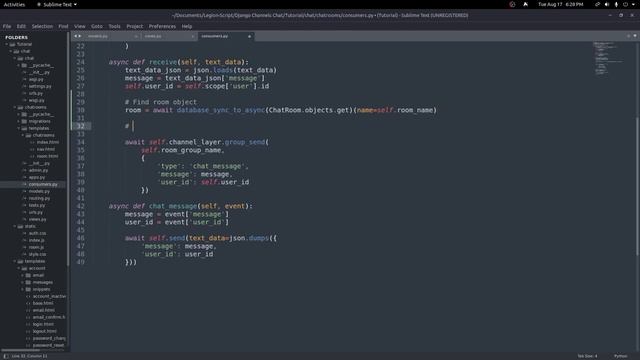Open the Project menu
Screen dimensions: 640x360
click(x=135, y=26)
